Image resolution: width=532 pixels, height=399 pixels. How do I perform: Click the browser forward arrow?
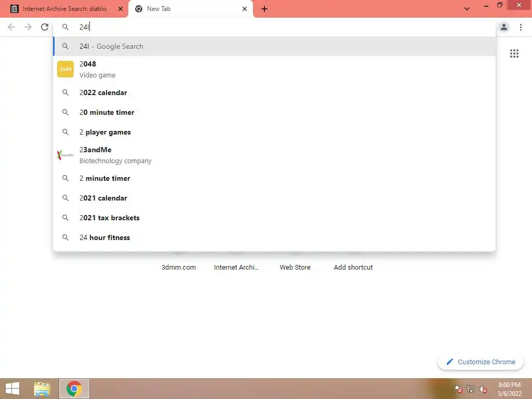(x=28, y=27)
